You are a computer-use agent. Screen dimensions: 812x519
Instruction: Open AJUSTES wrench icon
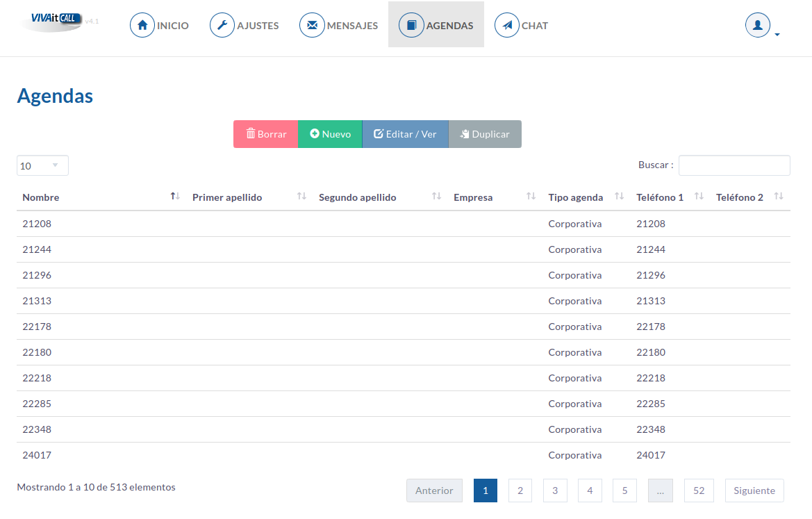(222, 25)
